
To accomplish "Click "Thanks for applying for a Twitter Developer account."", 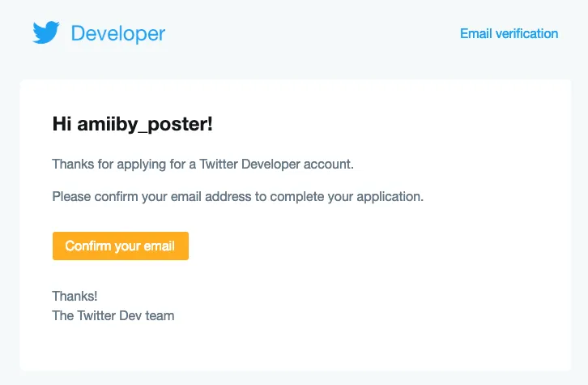I will point(202,165).
